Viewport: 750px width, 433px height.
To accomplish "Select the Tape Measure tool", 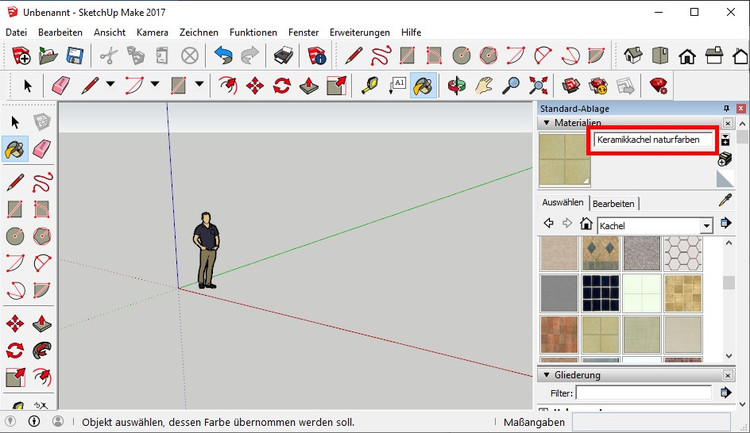I will pyautogui.click(x=369, y=86).
